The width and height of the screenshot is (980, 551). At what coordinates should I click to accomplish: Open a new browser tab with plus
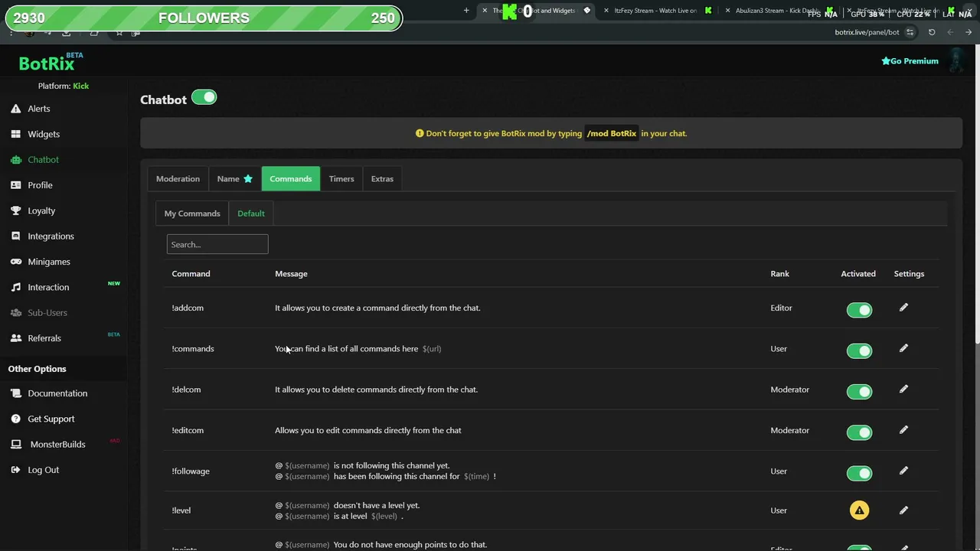point(466,11)
